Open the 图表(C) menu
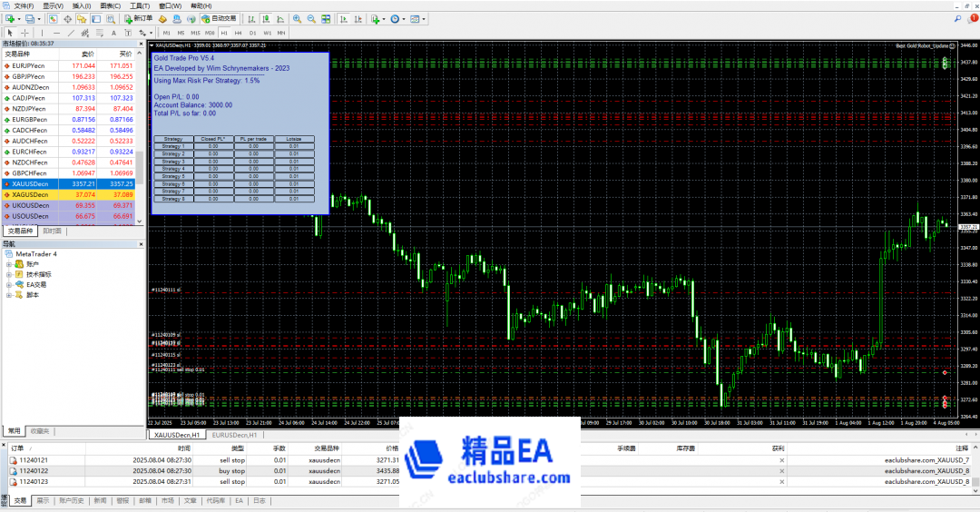The image size is (980, 512). (x=109, y=5)
